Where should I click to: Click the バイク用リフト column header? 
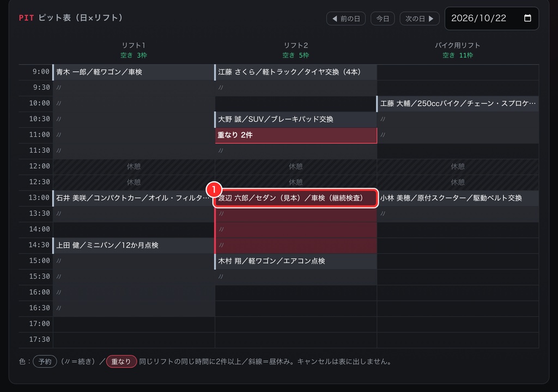pyautogui.click(x=457, y=45)
